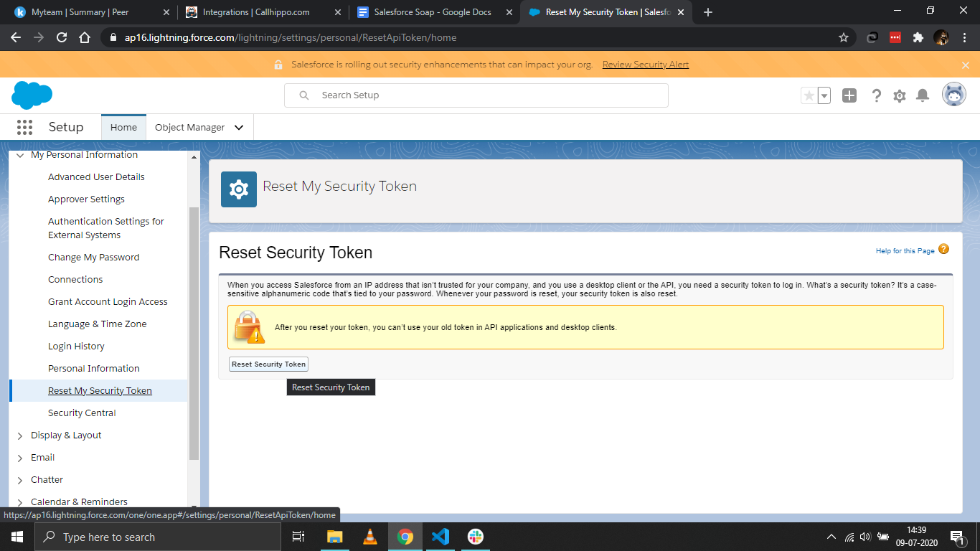Click the volume speaker tray icon

865,537
